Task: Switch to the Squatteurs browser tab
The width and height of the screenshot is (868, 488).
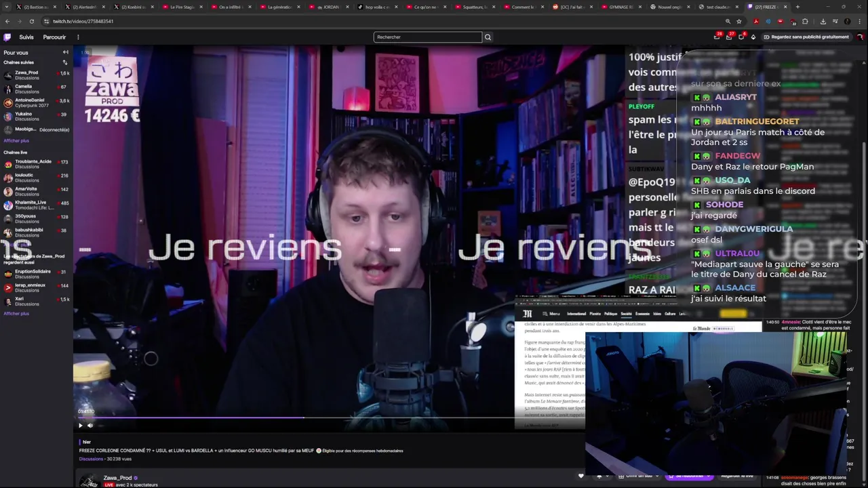Action: tap(476, 7)
